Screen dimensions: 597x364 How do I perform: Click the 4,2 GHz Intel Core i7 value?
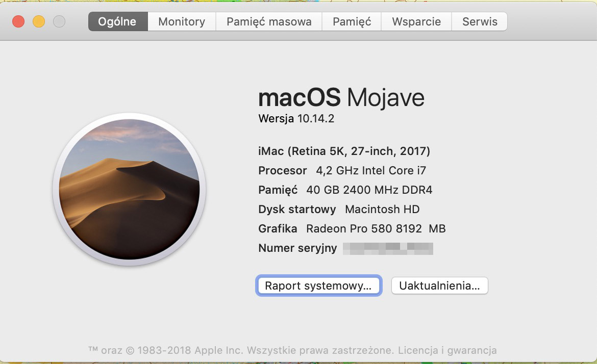(x=371, y=170)
